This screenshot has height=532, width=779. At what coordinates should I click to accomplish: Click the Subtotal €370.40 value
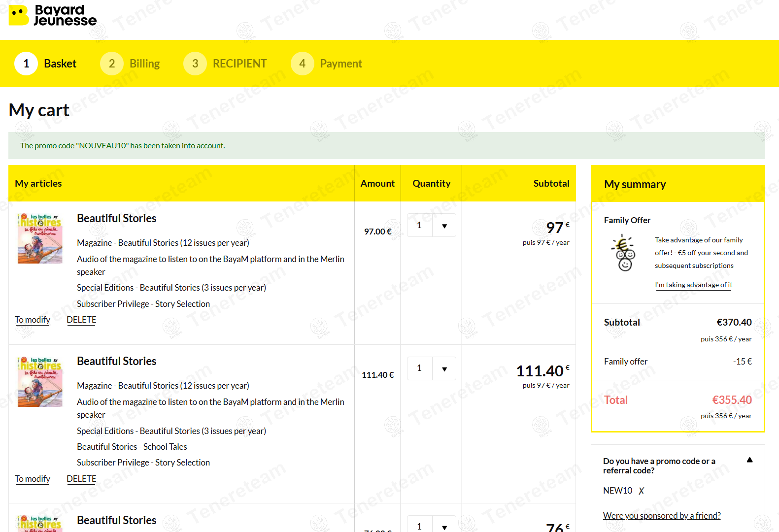(x=734, y=322)
